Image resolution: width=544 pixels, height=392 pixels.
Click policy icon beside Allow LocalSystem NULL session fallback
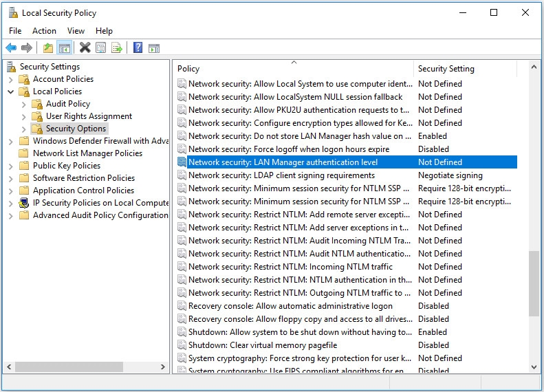click(x=182, y=97)
